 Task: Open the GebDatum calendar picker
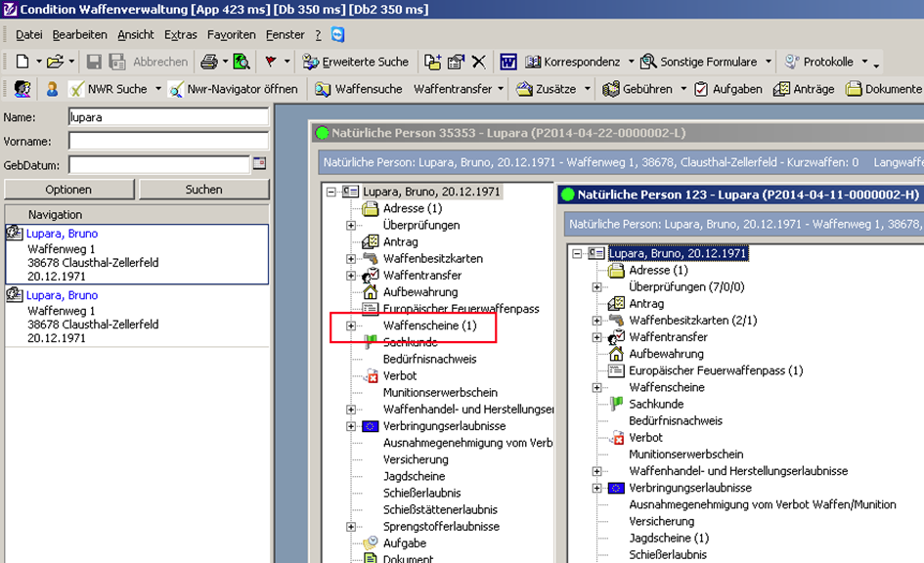[x=259, y=164]
